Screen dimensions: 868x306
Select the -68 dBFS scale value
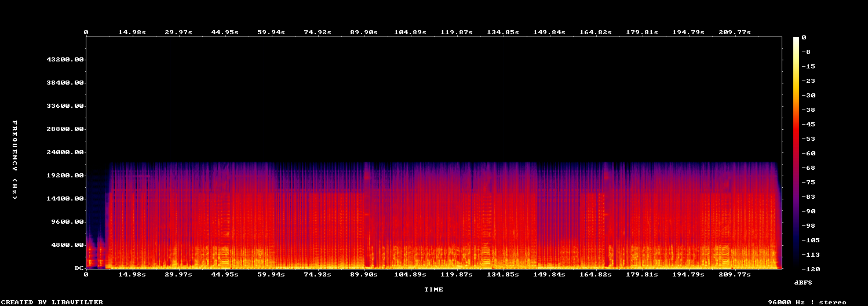(x=809, y=167)
